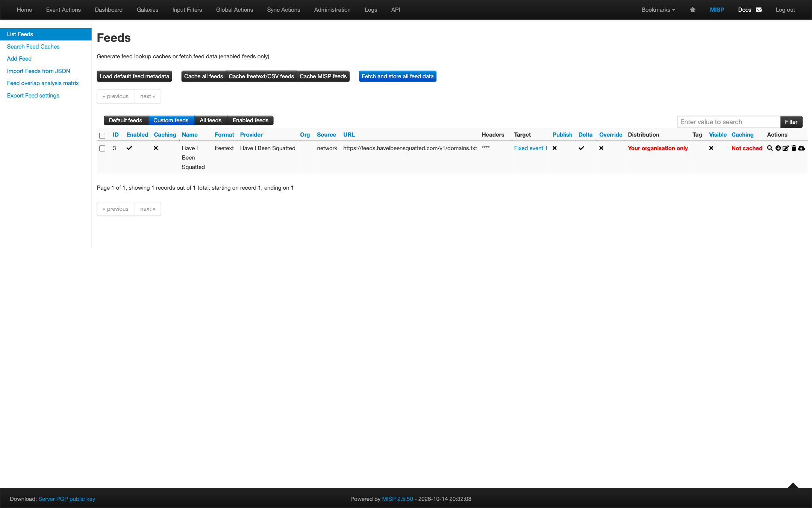Expand the Sync Actions menu

pos(283,10)
